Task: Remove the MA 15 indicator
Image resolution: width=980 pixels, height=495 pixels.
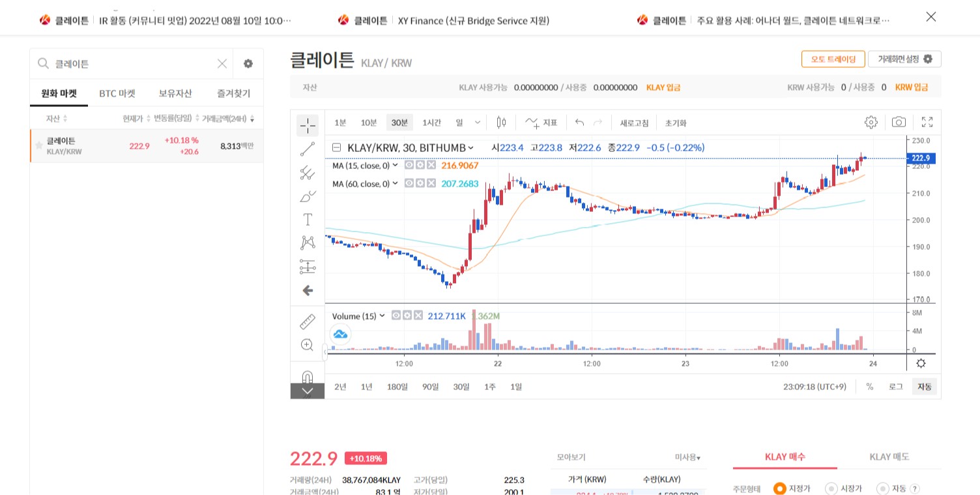Action: 430,166
